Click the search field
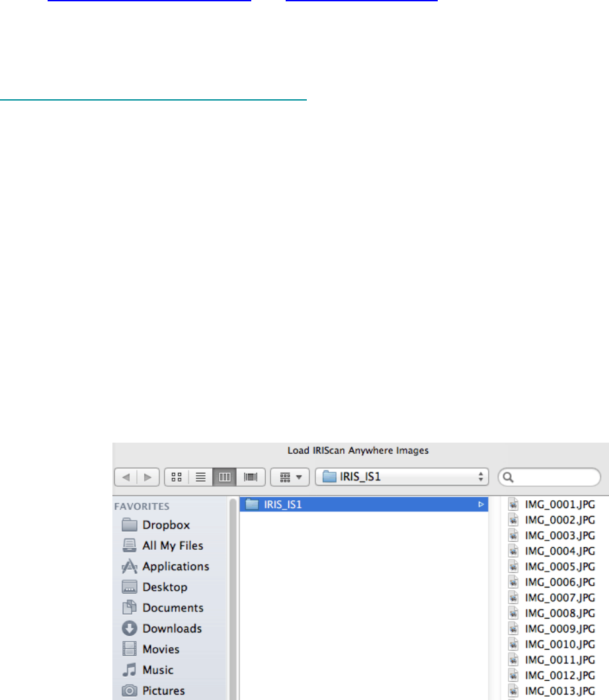 coord(549,477)
